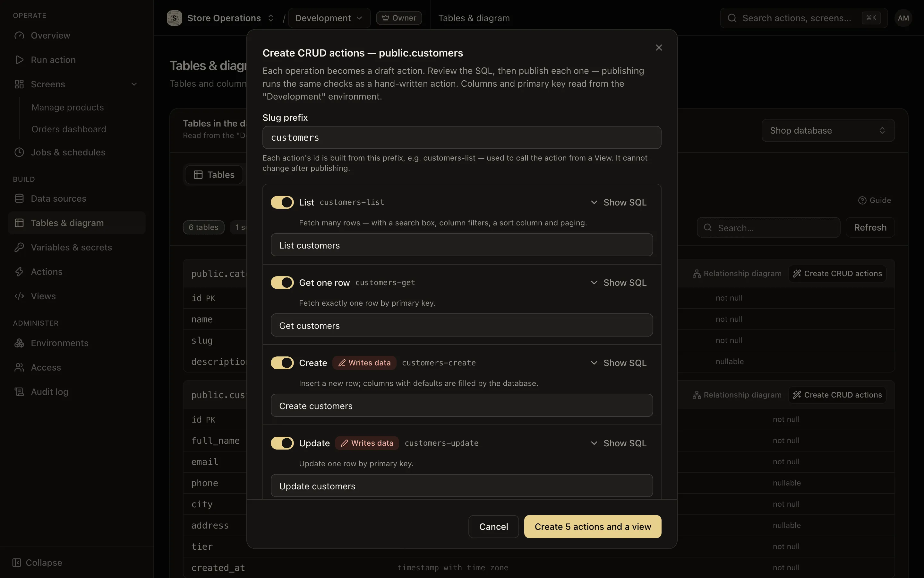Click the Views code icon
The width and height of the screenshot is (924, 578).
(19, 296)
